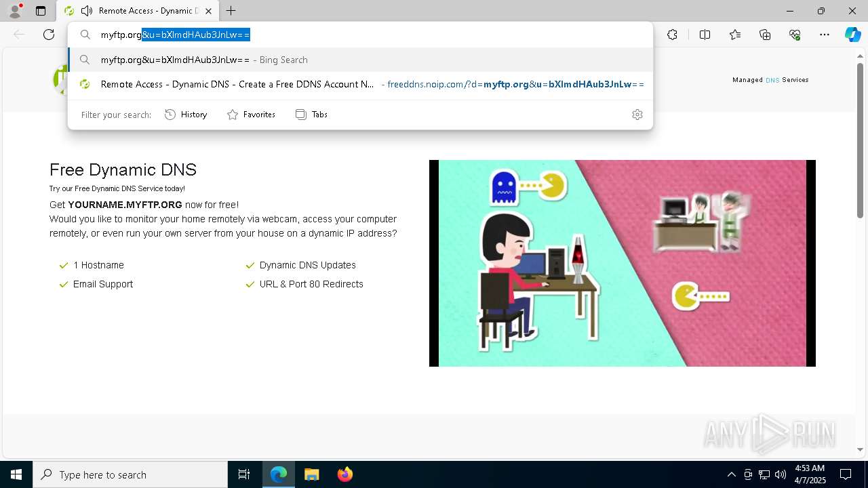Open Browser essentials heart icon

[x=795, y=35]
